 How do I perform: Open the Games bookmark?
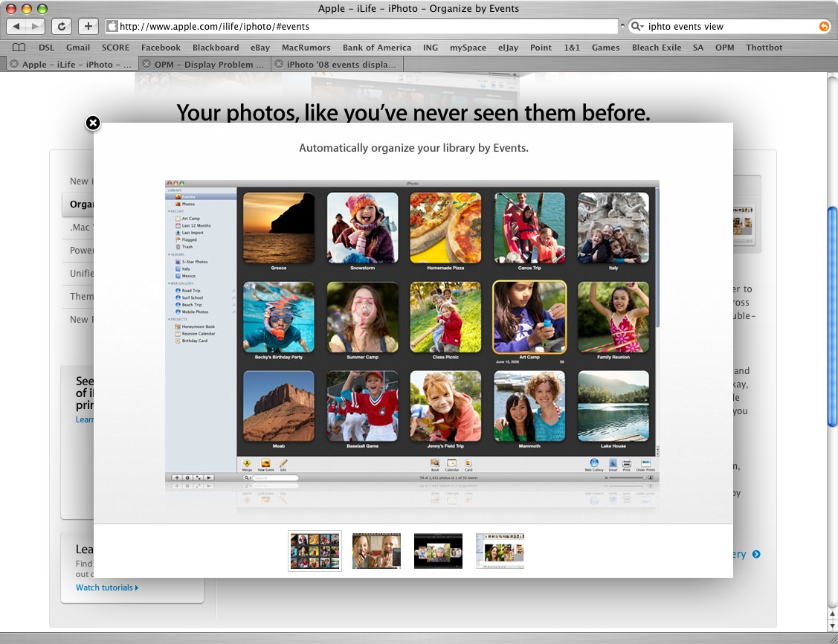tap(605, 48)
